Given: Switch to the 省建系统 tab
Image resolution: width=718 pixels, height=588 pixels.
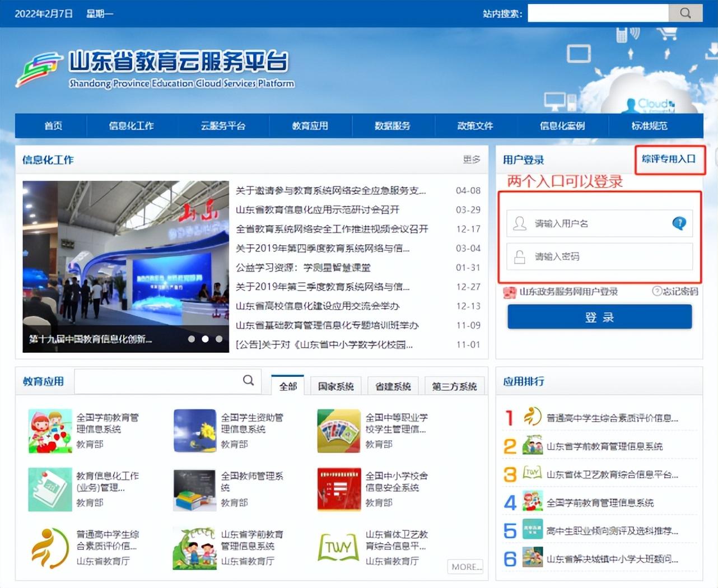Looking at the screenshot, I should (x=393, y=386).
